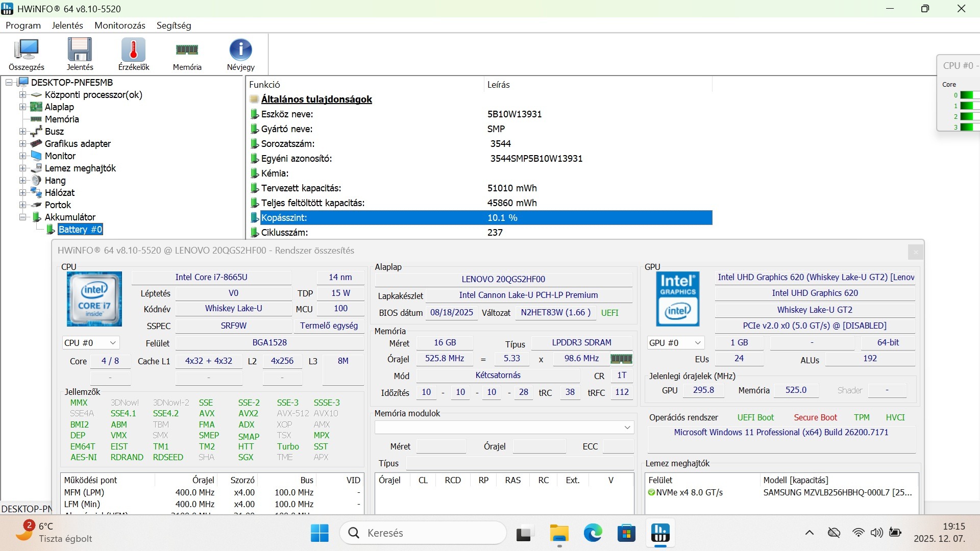Open the Windows Start menu
The width and height of the screenshot is (980, 551).
click(320, 533)
